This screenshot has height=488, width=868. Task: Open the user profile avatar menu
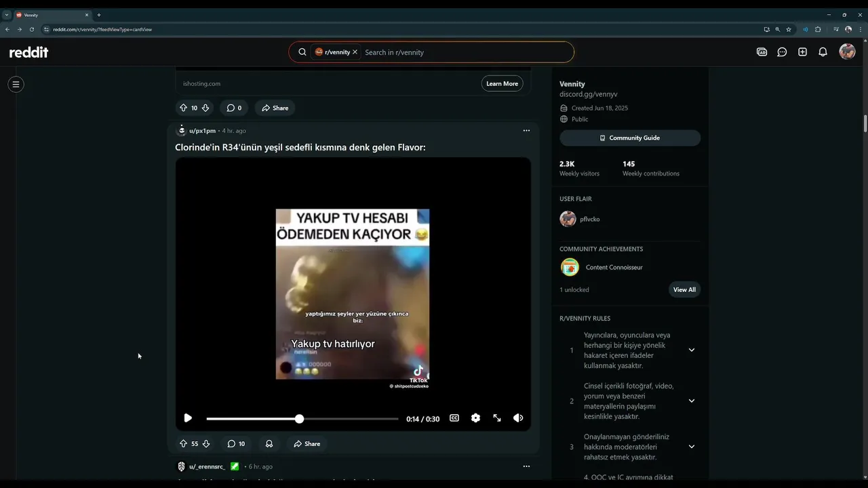coord(847,52)
